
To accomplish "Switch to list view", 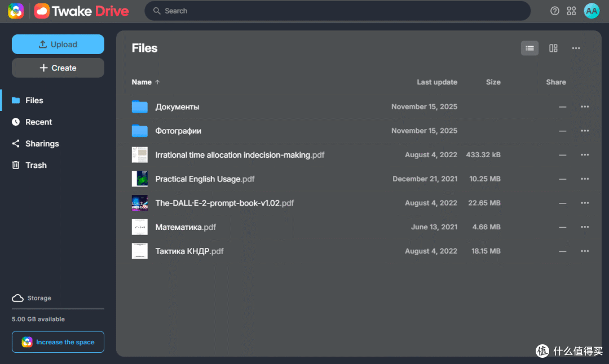I will click(x=529, y=48).
